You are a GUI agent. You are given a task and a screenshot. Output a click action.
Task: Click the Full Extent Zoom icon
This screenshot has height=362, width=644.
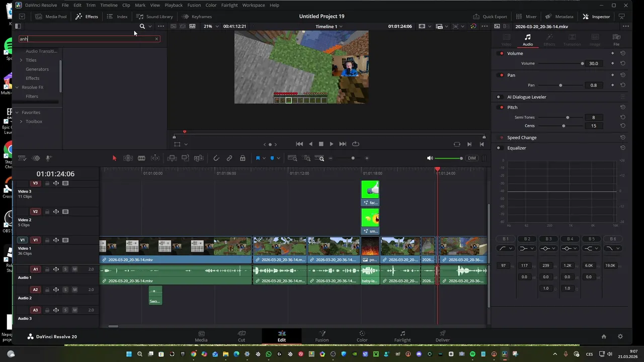click(x=292, y=158)
